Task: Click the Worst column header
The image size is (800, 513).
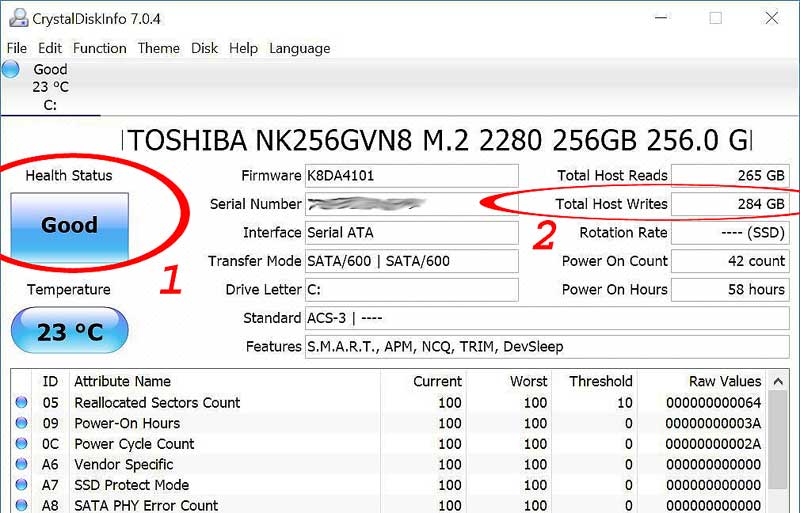Action: [508, 381]
